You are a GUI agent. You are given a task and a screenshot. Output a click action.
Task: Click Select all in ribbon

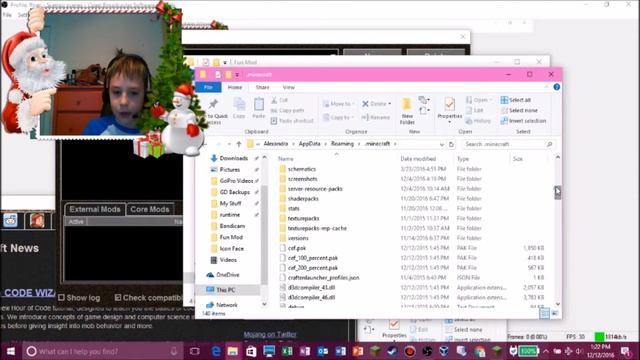point(516,100)
